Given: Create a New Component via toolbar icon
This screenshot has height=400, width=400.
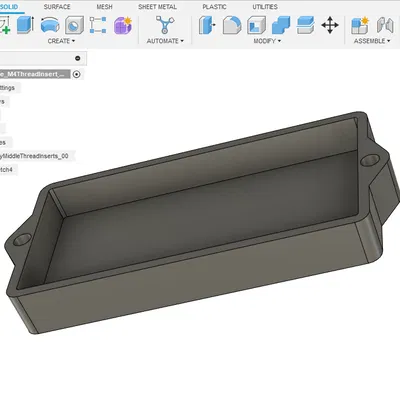Looking at the screenshot, I should (360, 25).
